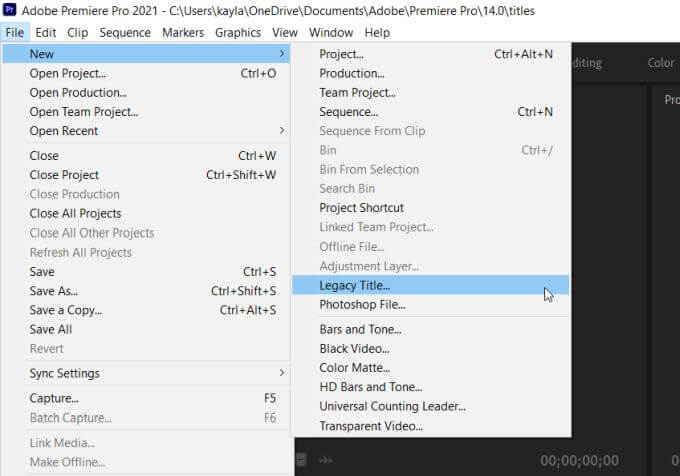Image resolution: width=680 pixels, height=476 pixels.
Task: Click the Premiere Pro app icon in title bar
Action: tap(10, 11)
